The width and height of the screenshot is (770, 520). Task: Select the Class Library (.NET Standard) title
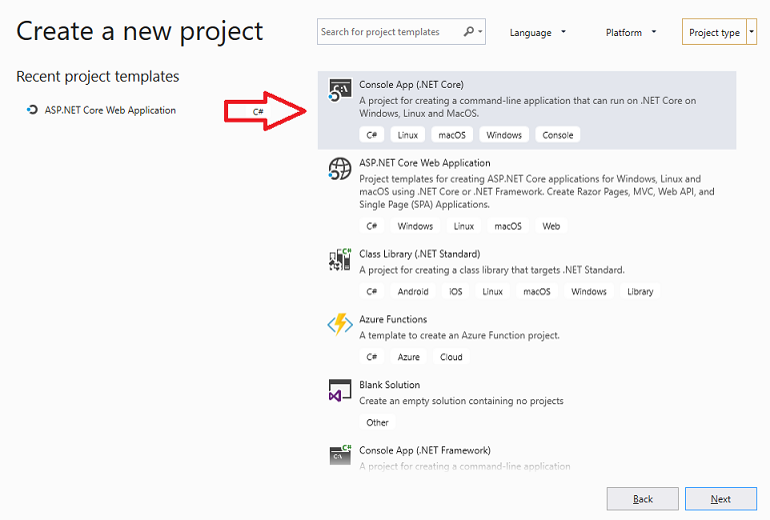[x=419, y=254]
